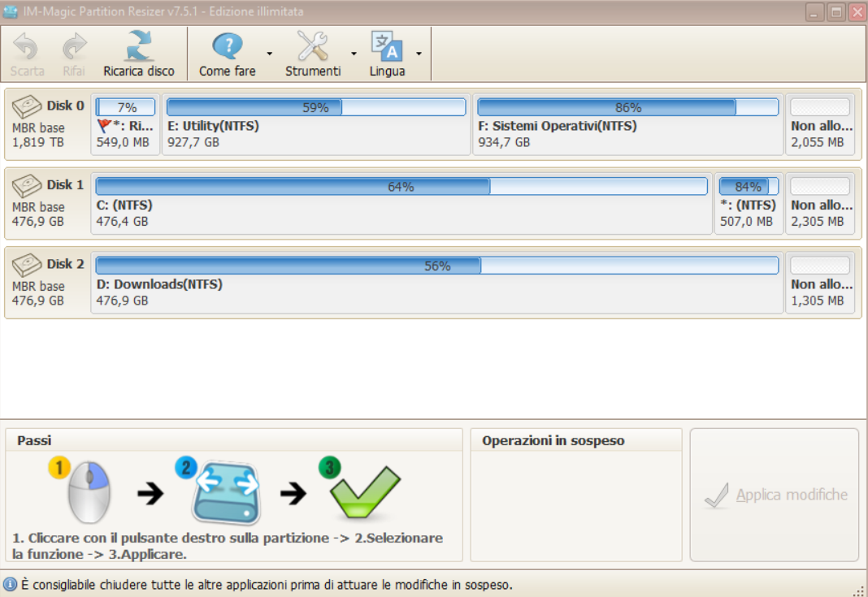Screen dimensions: 868x597
Task: Select the C: (NTFS) partition label
Action: click(x=124, y=205)
